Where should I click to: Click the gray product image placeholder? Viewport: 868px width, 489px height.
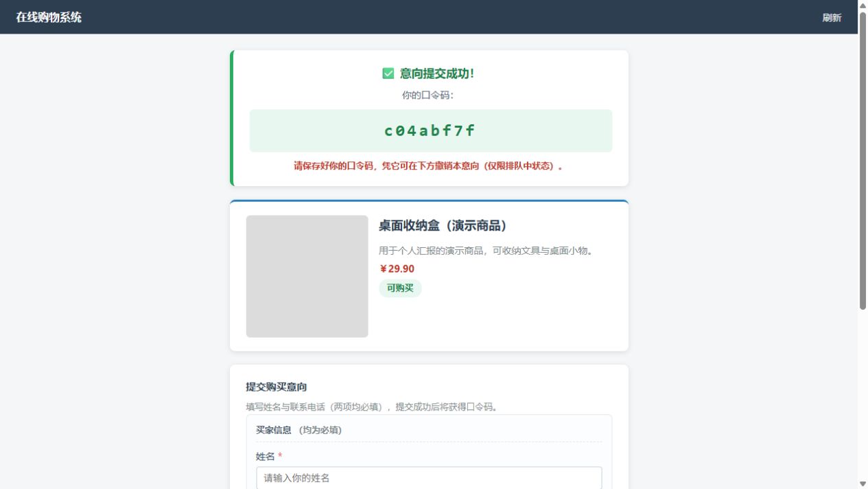point(307,276)
